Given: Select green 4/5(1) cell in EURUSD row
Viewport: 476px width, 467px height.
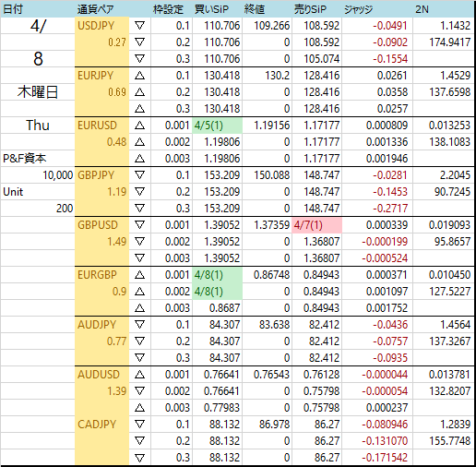Looking at the screenshot, I should click(217, 126).
